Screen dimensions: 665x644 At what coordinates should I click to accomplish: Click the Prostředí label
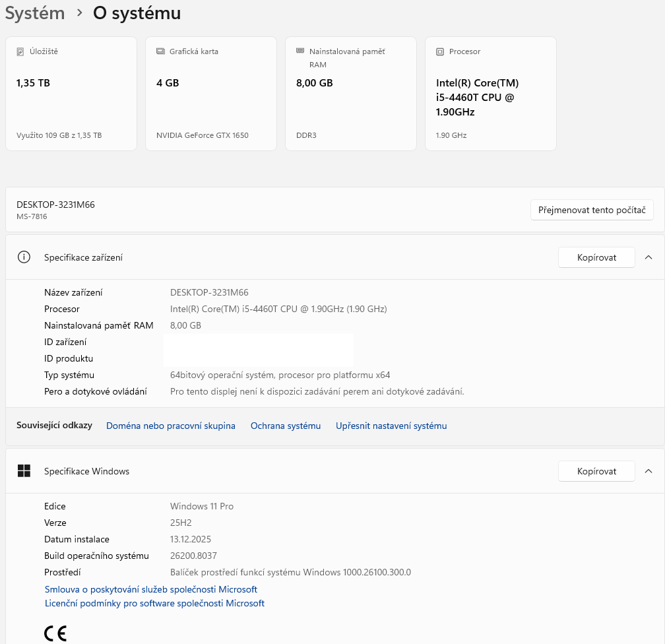pyautogui.click(x=62, y=572)
